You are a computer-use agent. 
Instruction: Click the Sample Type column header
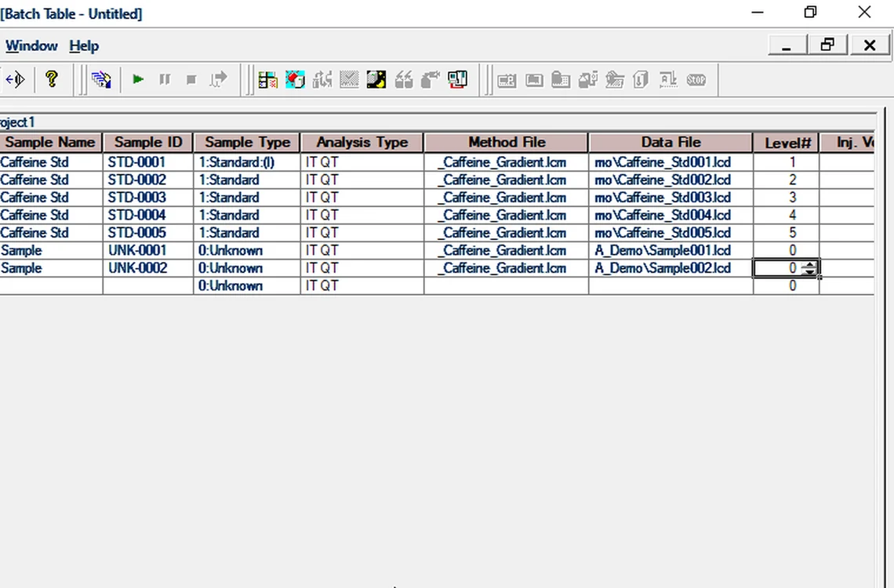pyautogui.click(x=248, y=143)
